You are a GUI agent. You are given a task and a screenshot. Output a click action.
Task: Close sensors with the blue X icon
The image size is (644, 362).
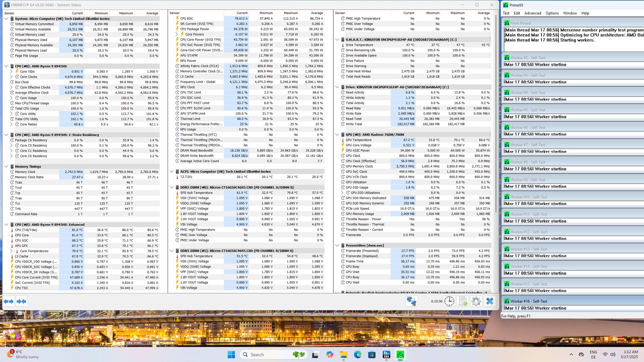coord(490,301)
